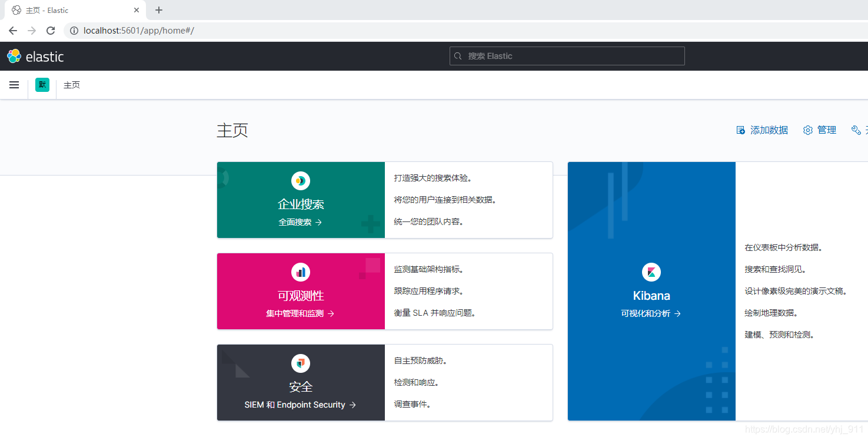This screenshot has width=868, height=440.
Task: Open 集中管理和监测 link in Observability card
Action: (x=300, y=313)
